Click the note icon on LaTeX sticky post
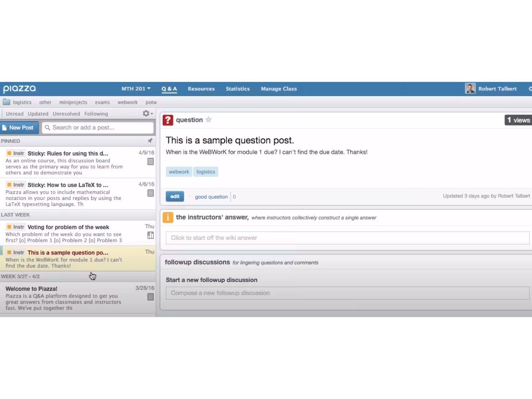This screenshot has width=532, height=399. (x=151, y=193)
